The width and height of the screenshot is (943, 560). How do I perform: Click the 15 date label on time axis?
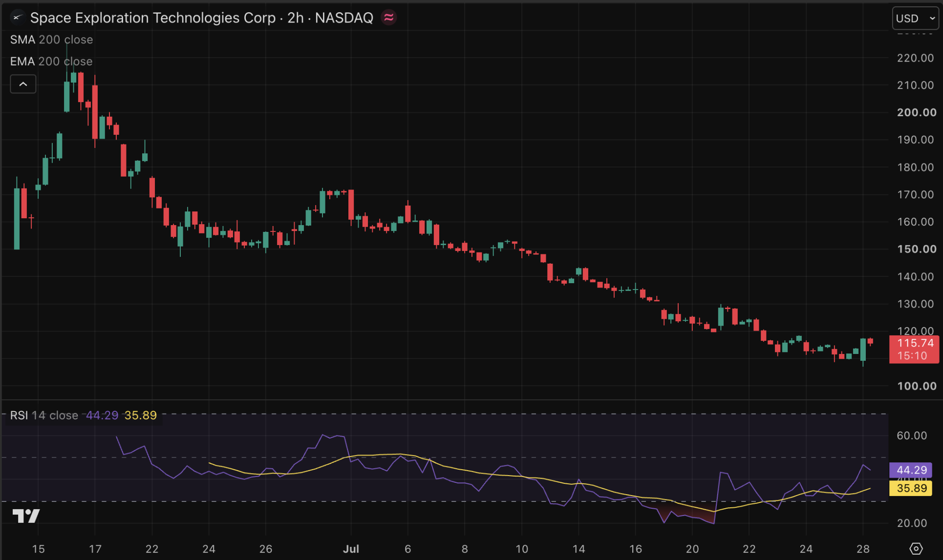(38, 549)
